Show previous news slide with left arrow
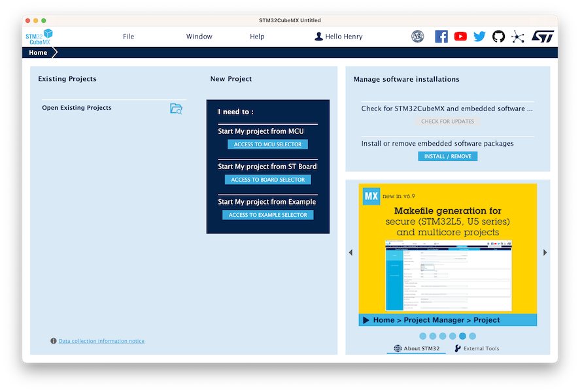This screenshot has width=580, height=392. pyautogui.click(x=350, y=253)
